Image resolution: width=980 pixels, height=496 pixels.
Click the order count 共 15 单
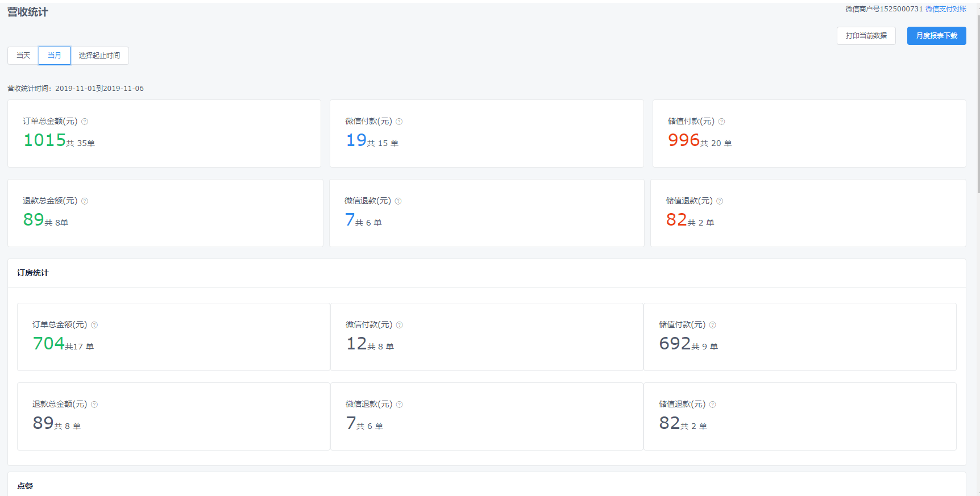[383, 143]
